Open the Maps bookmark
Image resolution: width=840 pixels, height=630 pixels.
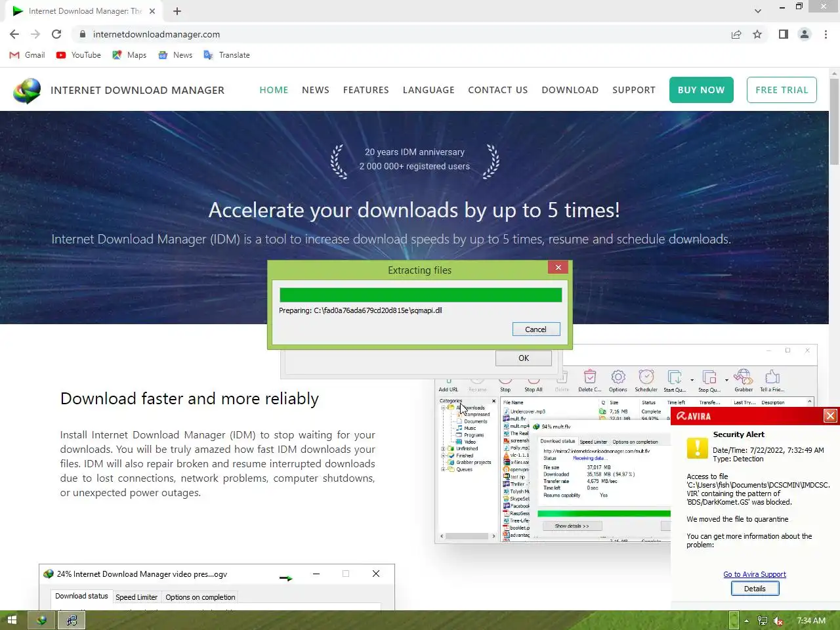[x=129, y=55]
